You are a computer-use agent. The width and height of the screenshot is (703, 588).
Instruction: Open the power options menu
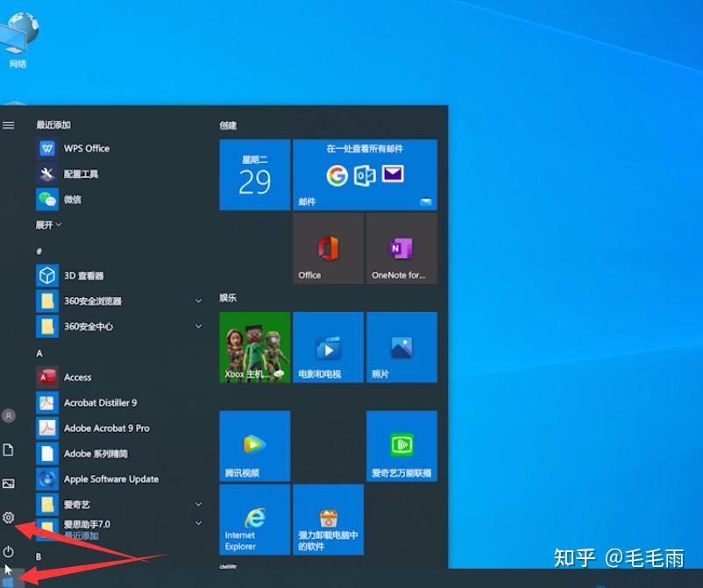[x=9, y=552]
